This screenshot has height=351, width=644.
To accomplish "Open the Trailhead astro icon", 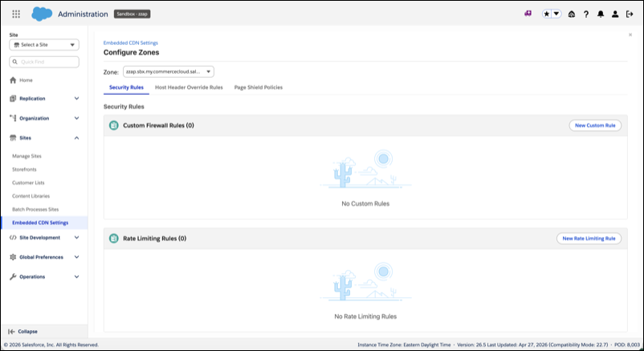I will [x=571, y=14].
